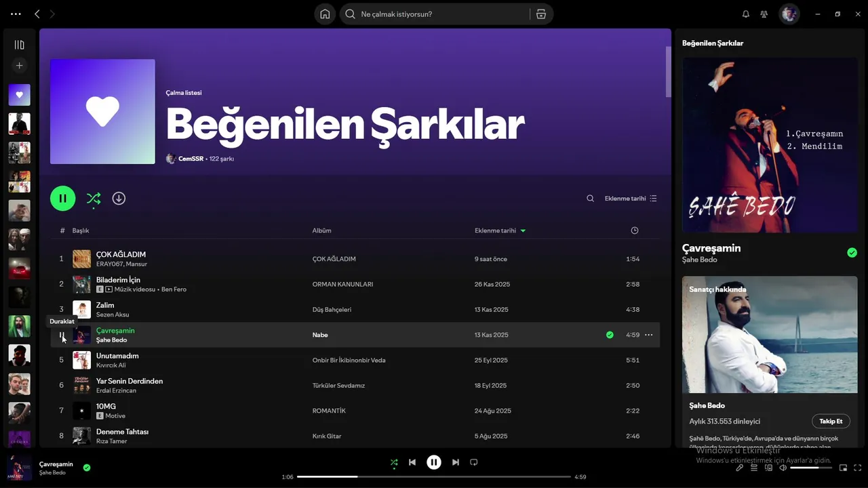Open the Çavreşamin title in the right panel
868x488 pixels.
[x=711, y=248]
